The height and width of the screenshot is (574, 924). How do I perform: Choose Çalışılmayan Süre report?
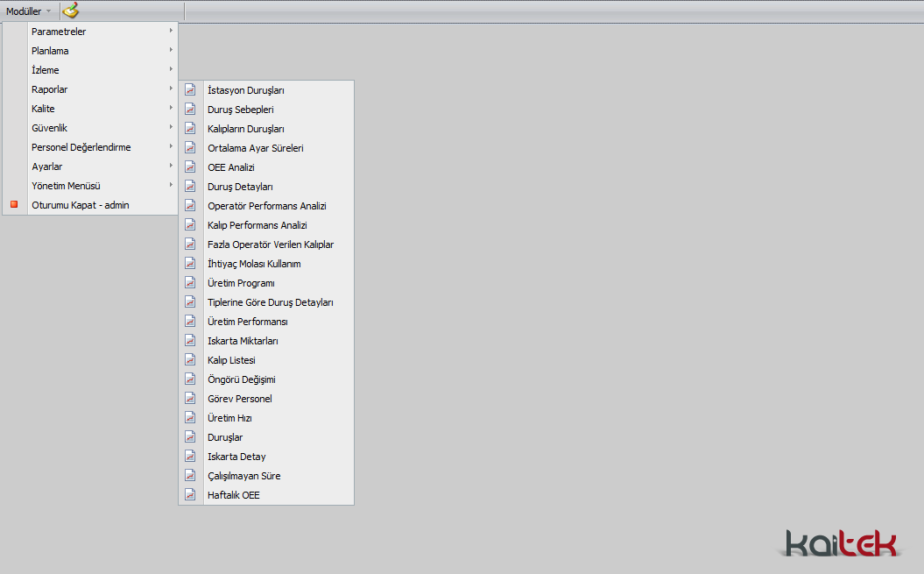pyautogui.click(x=243, y=476)
